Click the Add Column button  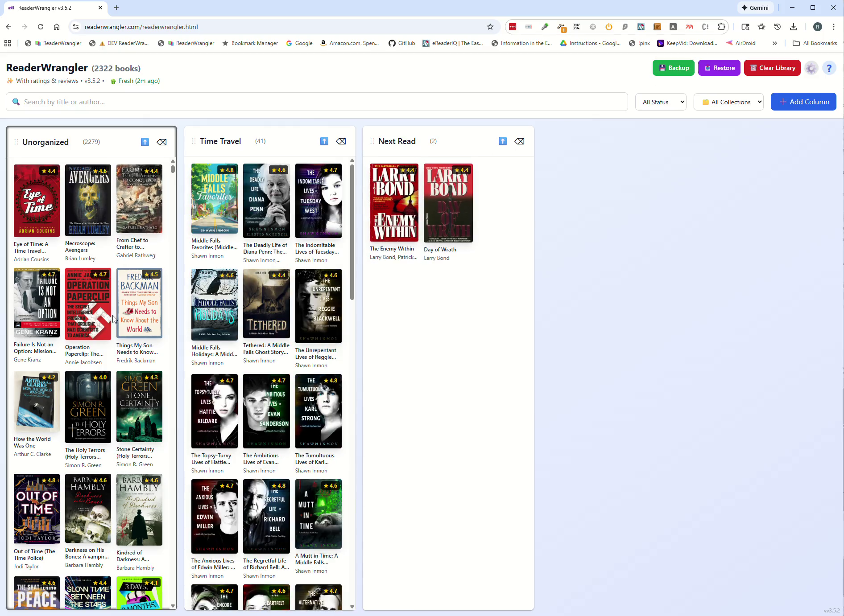[x=803, y=102]
